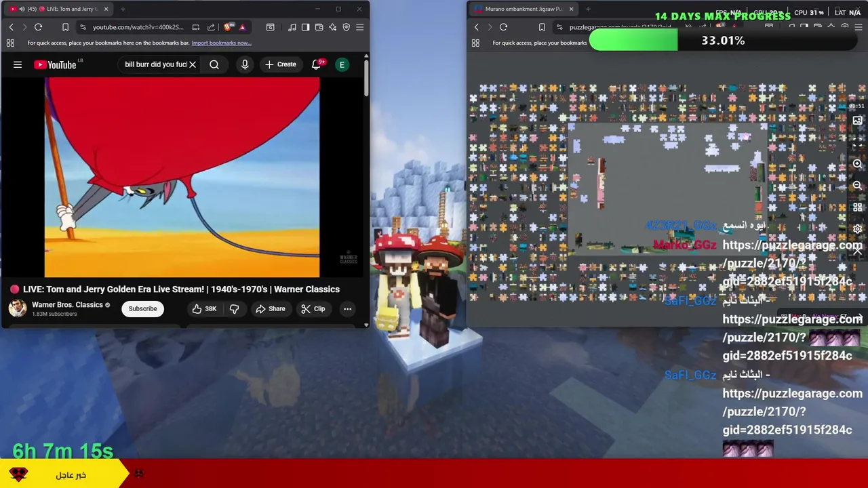The width and height of the screenshot is (868, 488).
Task: Open the YouTube Create menu
Action: click(x=281, y=64)
